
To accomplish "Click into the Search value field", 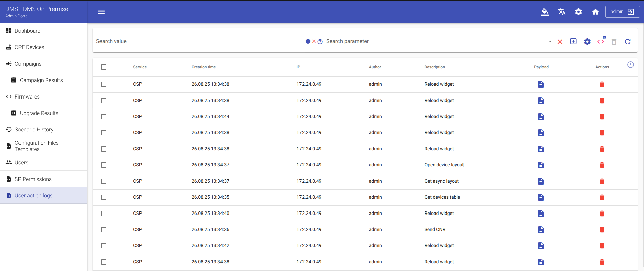I will pyautogui.click(x=198, y=41).
